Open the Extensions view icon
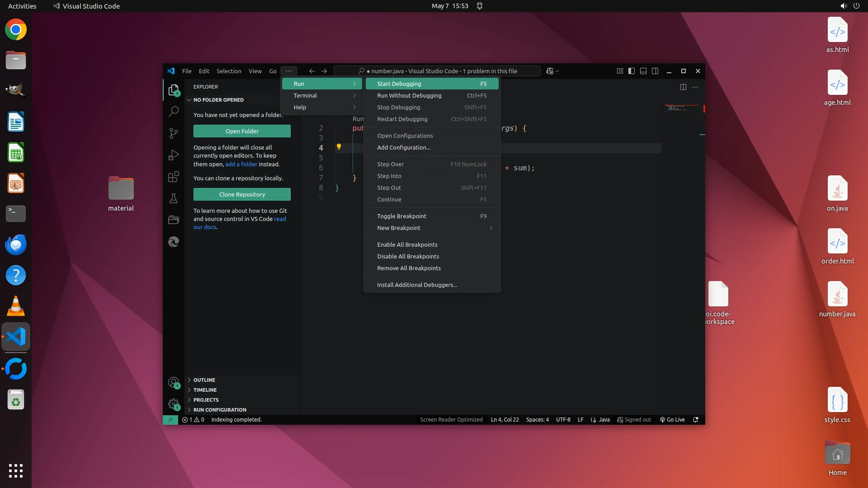Image resolution: width=868 pixels, height=488 pixels. click(174, 177)
